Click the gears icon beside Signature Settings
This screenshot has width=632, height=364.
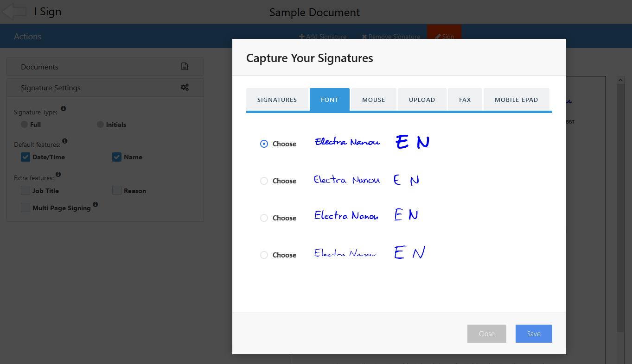tap(185, 87)
